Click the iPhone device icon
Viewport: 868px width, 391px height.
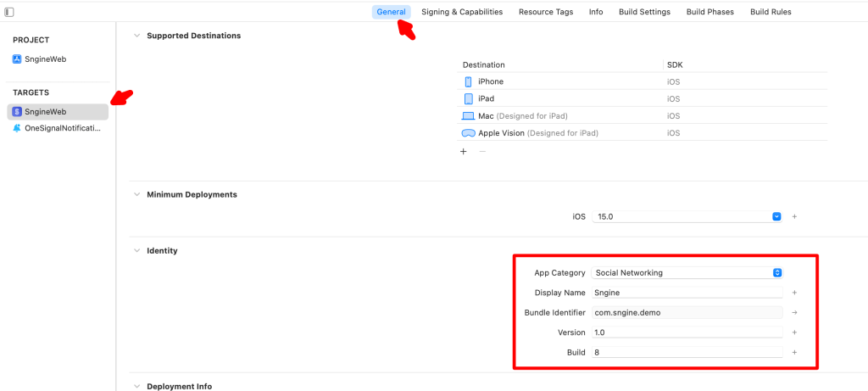click(468, 82)
